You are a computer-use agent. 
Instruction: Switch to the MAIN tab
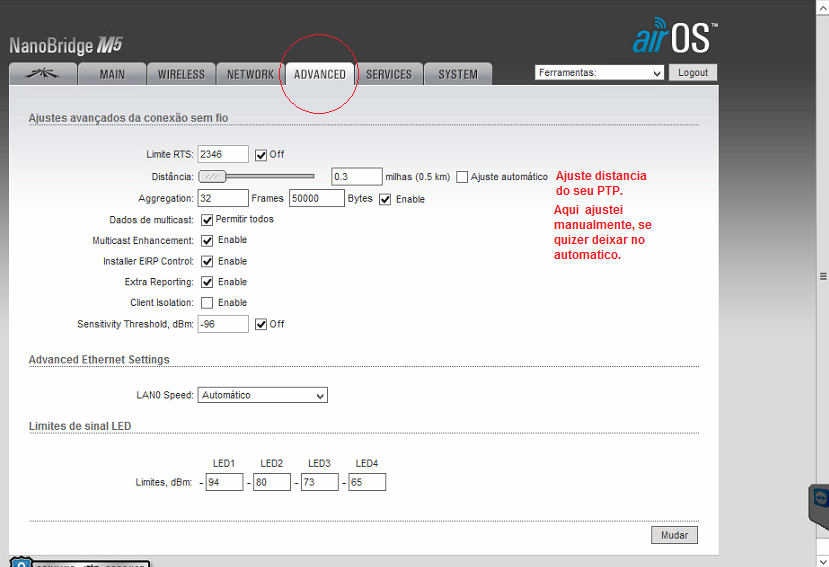point(112,74)
